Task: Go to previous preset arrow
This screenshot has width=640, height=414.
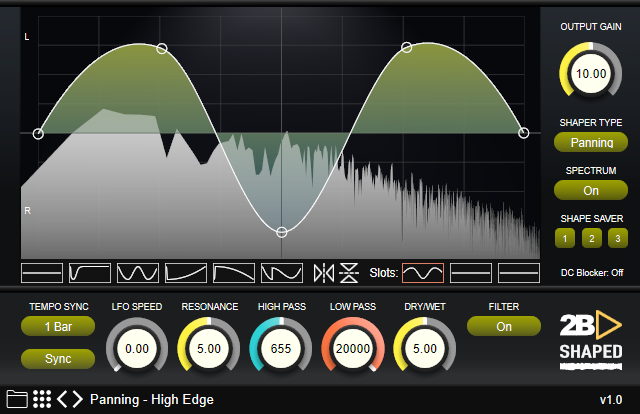Action: (62, 399)
